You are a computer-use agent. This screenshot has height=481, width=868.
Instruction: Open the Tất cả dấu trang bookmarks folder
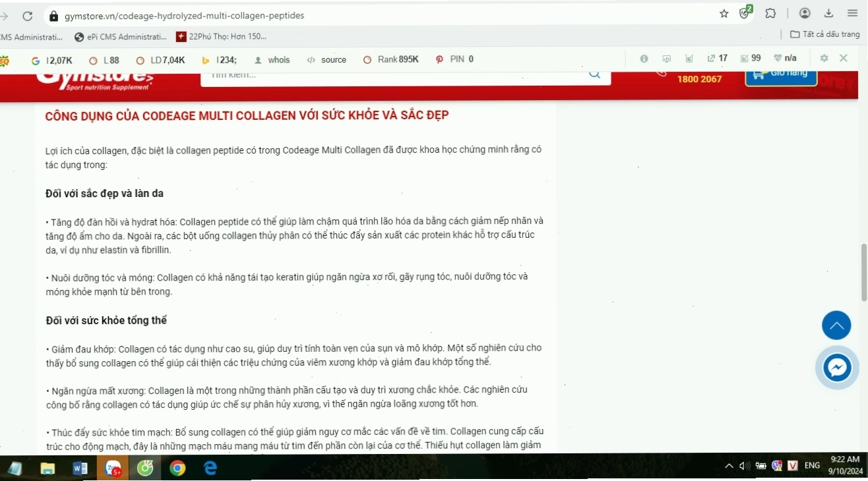(825, 34)
